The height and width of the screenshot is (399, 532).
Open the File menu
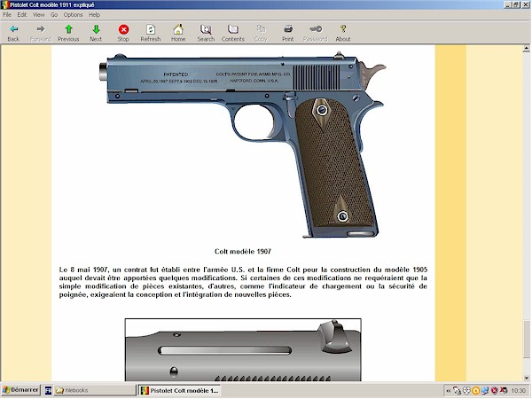(x=7, y=14)
